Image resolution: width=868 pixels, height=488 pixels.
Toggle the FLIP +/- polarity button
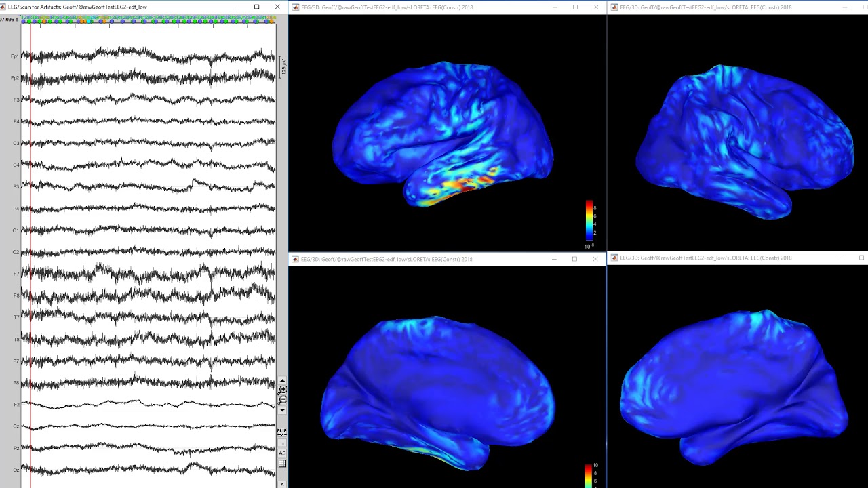pyautogui.click(x=282, y=431)
